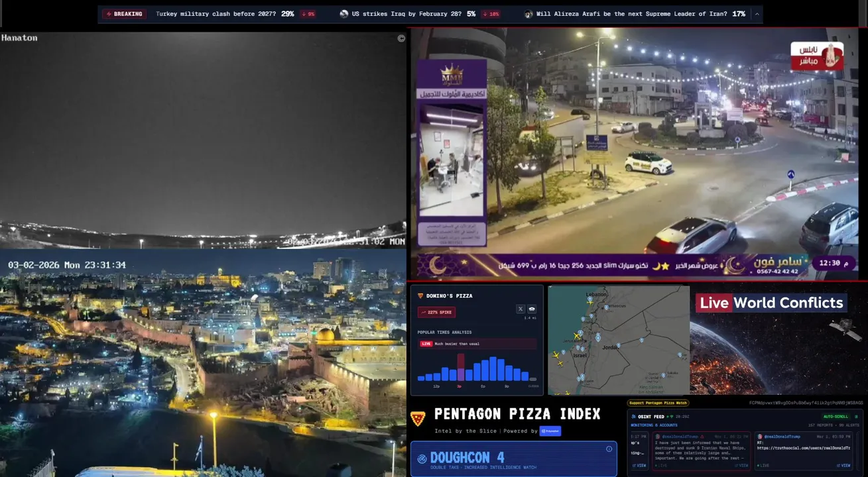
Task: Collapse the breaking ticker with the chevron
Action: coord(757,14)
